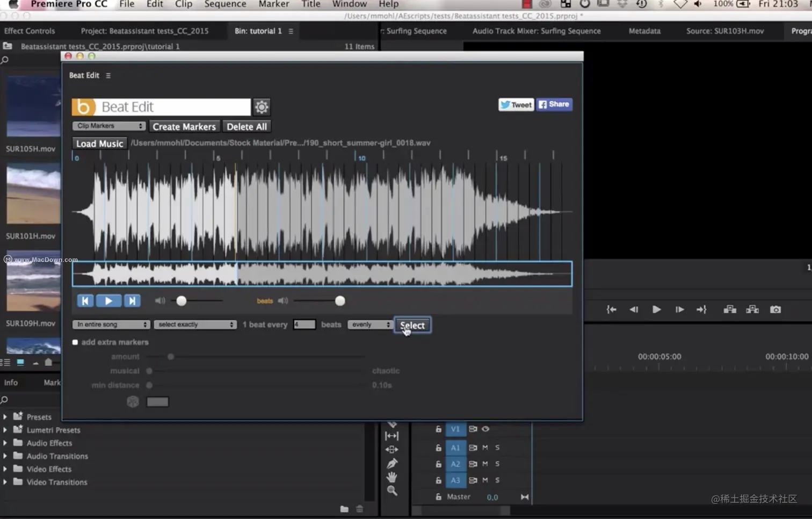
Task: Mute audio track A1
Action: (485, 448)
